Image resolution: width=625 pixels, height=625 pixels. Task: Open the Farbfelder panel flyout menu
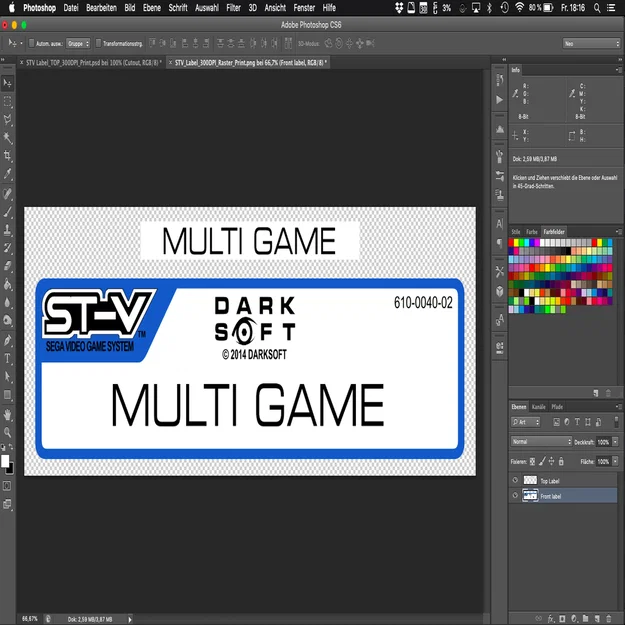pos(618,231)
